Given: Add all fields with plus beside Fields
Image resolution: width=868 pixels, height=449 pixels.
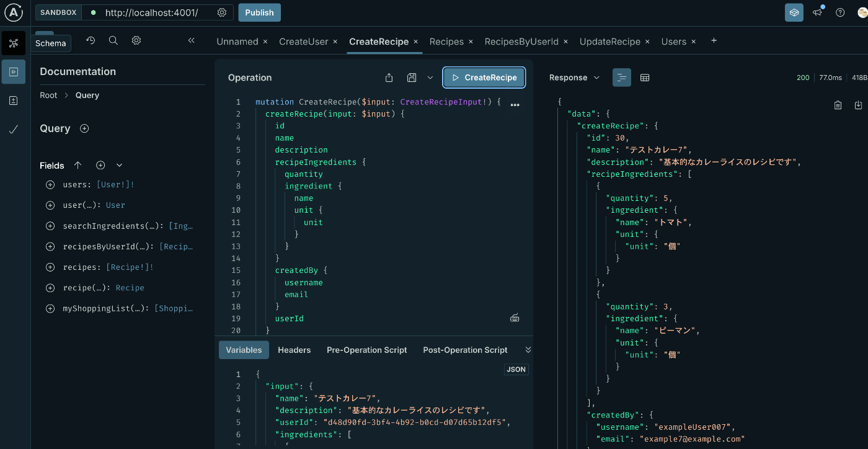Looking at the screenshot, I should (100, 166).
